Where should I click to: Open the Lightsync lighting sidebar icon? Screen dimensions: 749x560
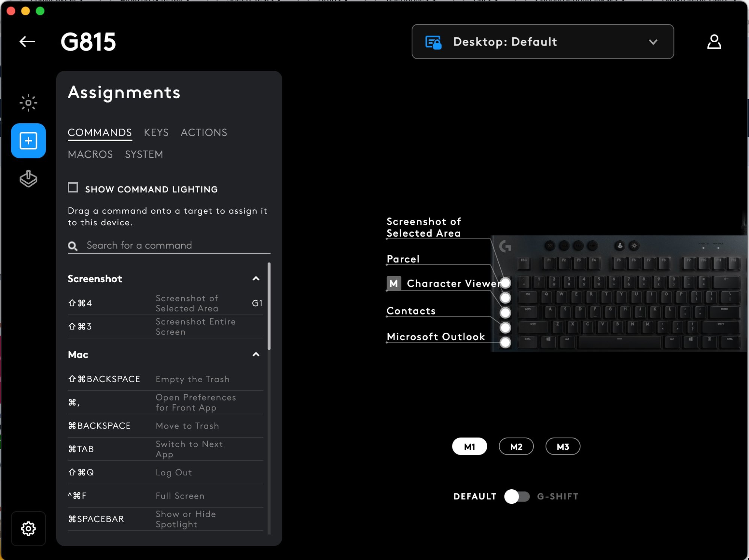click(x=28, y=103)
